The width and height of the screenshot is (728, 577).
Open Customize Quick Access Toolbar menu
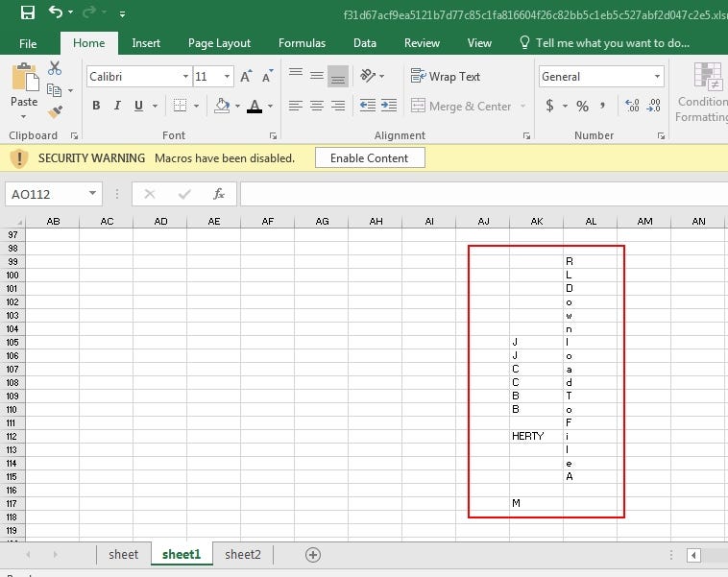pos(122,14)
